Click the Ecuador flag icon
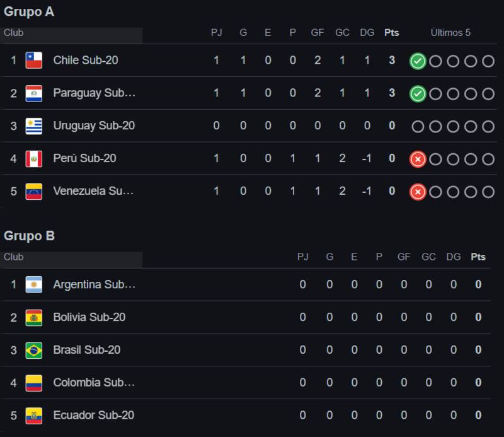 [33, 416]
